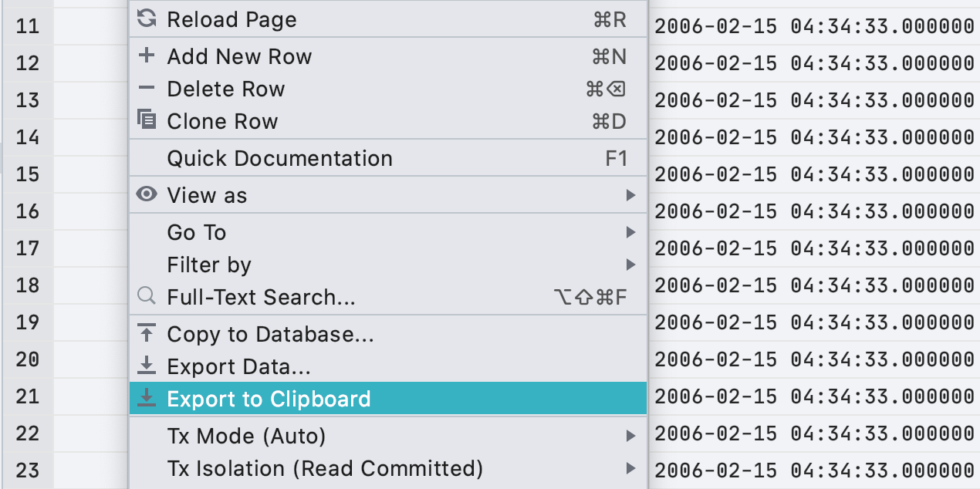Click the upload icon for Copy to Database
The image size is (980, 489).
click(x=146, y=334)
